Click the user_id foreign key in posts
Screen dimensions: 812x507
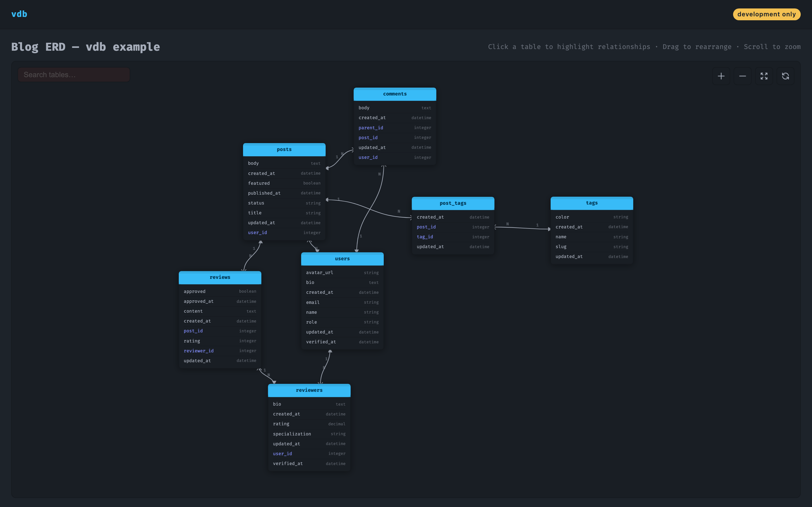pyautogui.click(x=257, y=232)
